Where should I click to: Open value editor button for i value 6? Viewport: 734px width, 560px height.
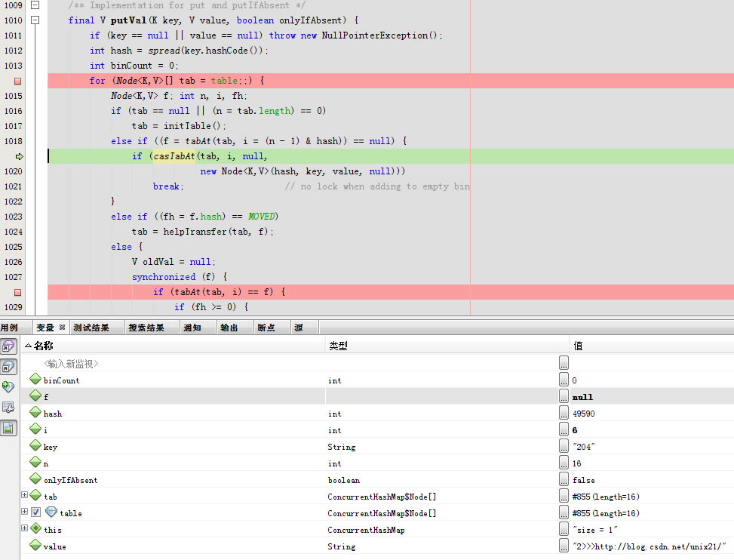point(564,429)
